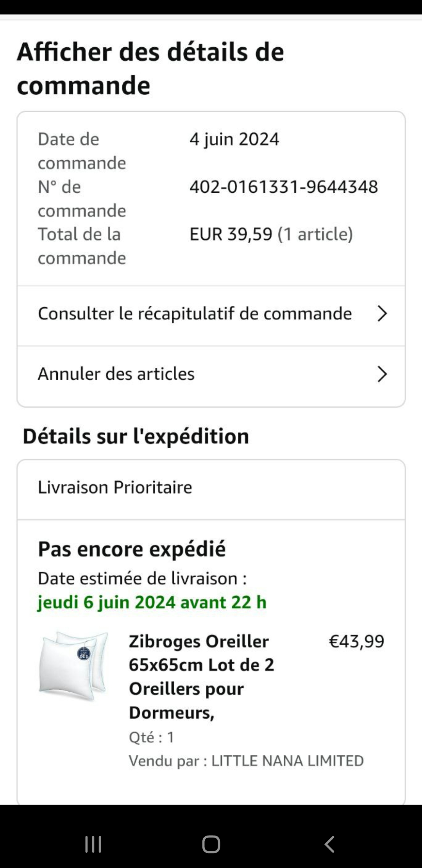Tap the Android recent apps button
This screenshot has height=868, width=422.
click(x=93, y=844)
